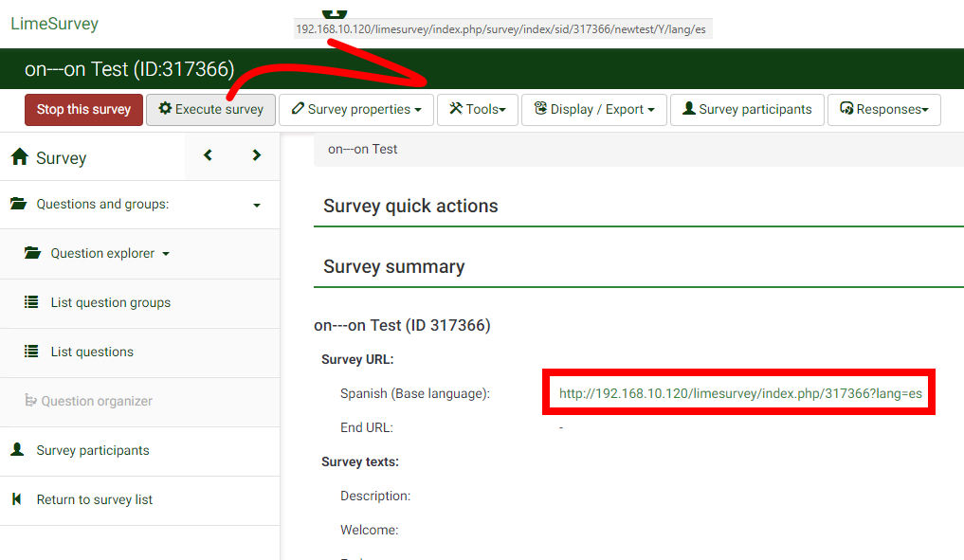Expand sidebar with right chevron arrow

pyautogui.click(x=256, y=155)
